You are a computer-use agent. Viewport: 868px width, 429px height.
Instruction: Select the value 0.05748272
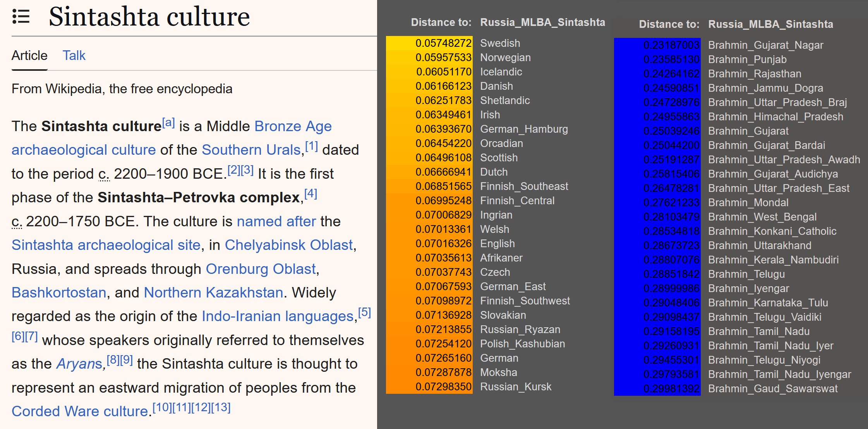point(443,43)
